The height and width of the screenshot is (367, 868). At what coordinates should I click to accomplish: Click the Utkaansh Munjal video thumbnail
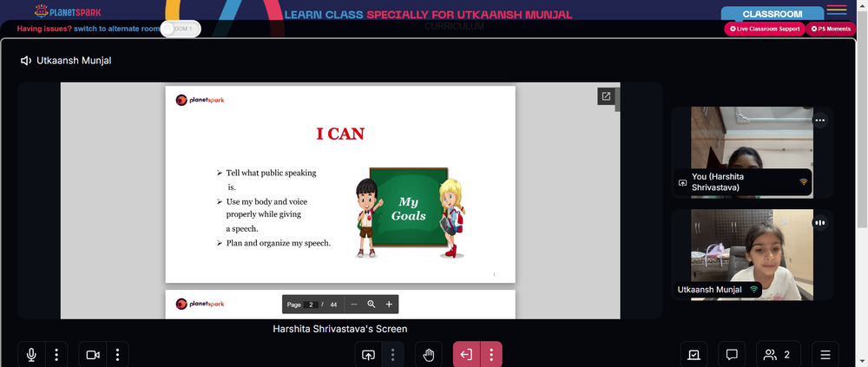tap(751, 254)
